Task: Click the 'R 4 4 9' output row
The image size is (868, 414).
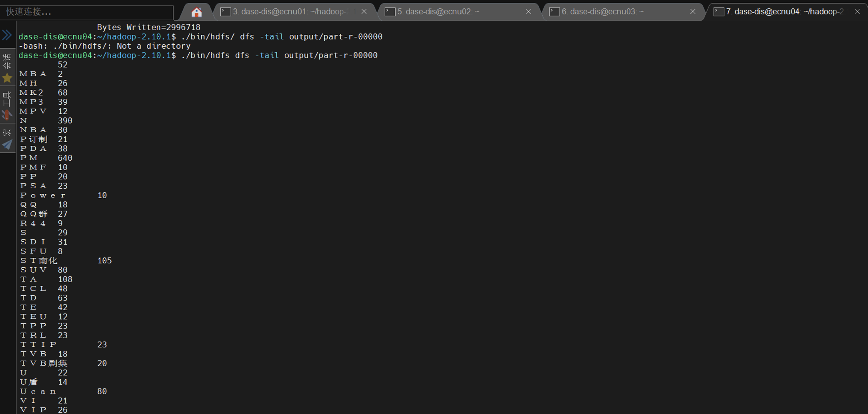Action: [x=41, y=223]
